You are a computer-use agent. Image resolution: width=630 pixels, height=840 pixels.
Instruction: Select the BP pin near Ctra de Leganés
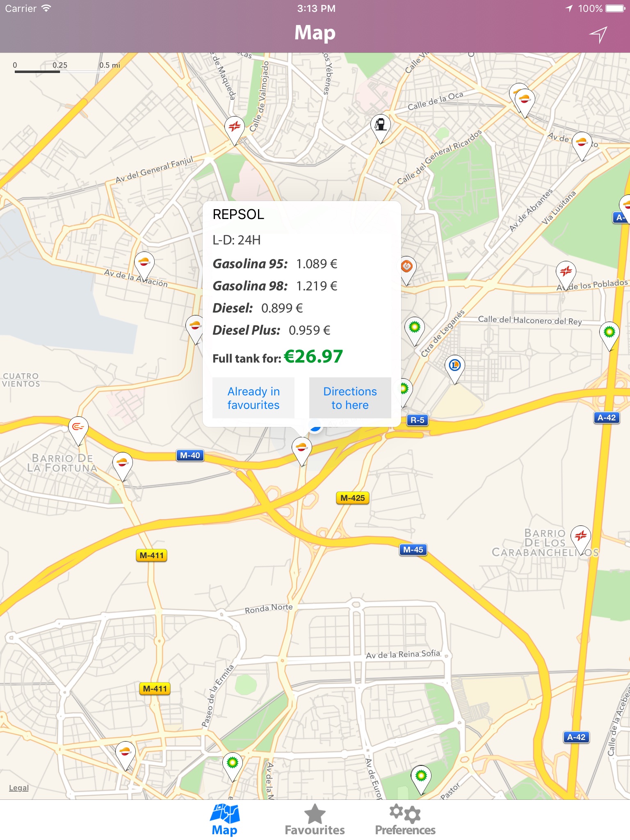(x=415, y=331)
